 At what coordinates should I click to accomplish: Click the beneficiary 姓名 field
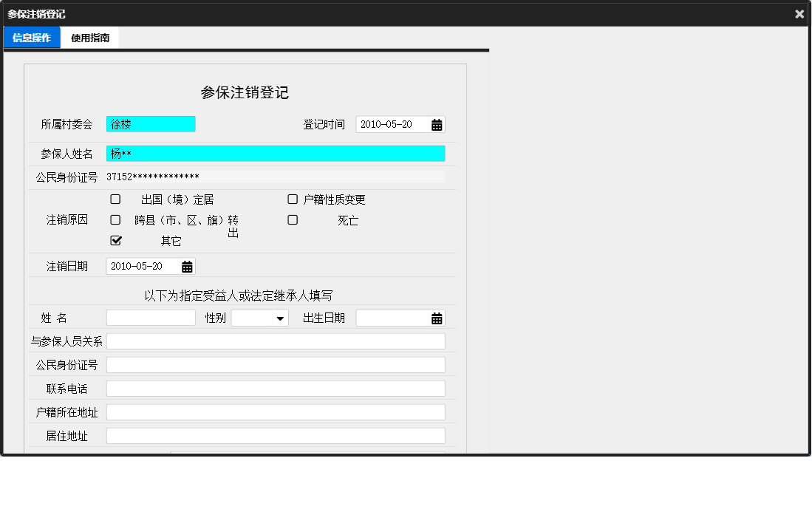[150, 317]
